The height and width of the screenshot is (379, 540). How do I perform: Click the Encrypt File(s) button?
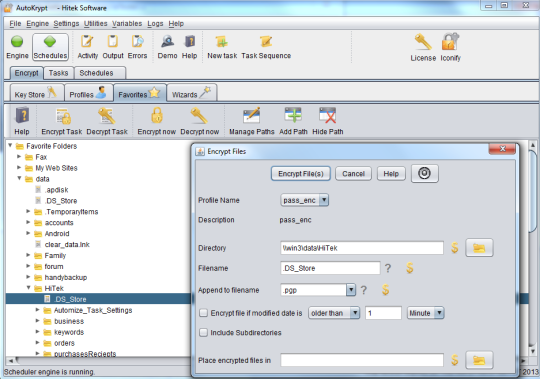coord(301,173)
